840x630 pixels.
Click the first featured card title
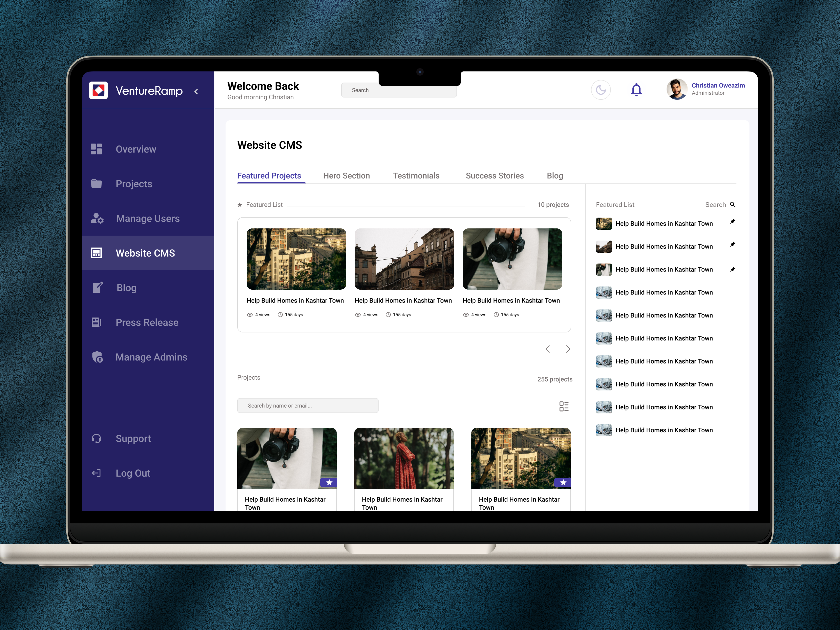295,300
